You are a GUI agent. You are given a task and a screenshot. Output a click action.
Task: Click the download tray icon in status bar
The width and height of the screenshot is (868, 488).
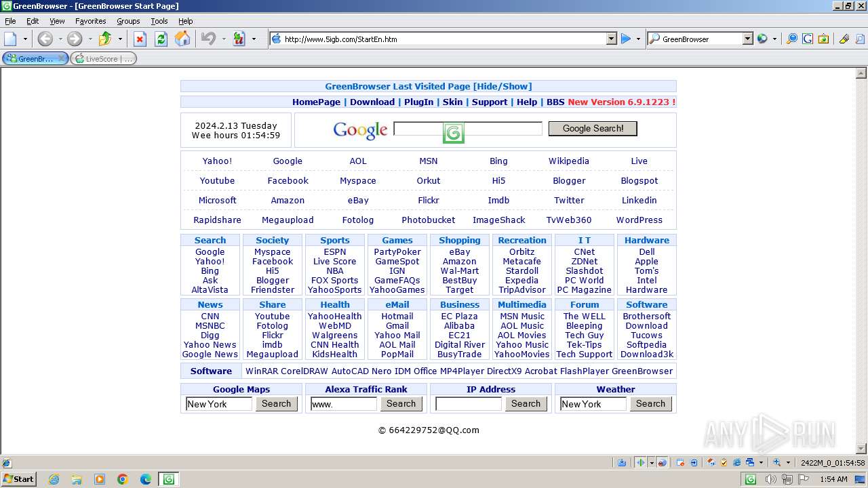point(622,462)
